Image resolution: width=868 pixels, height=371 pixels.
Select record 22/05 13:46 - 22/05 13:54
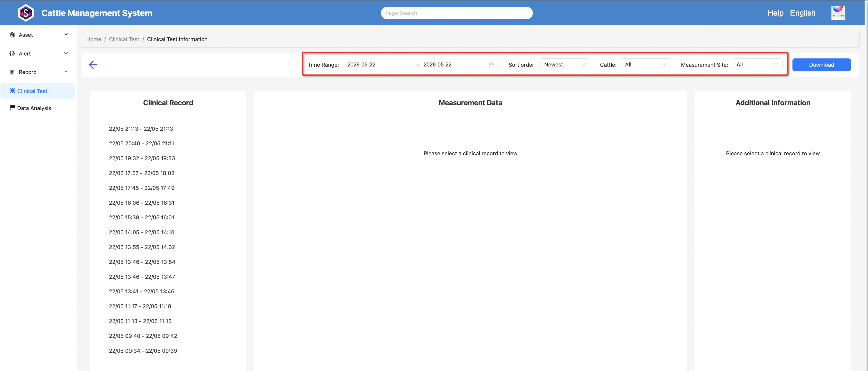tap(142, 262)
